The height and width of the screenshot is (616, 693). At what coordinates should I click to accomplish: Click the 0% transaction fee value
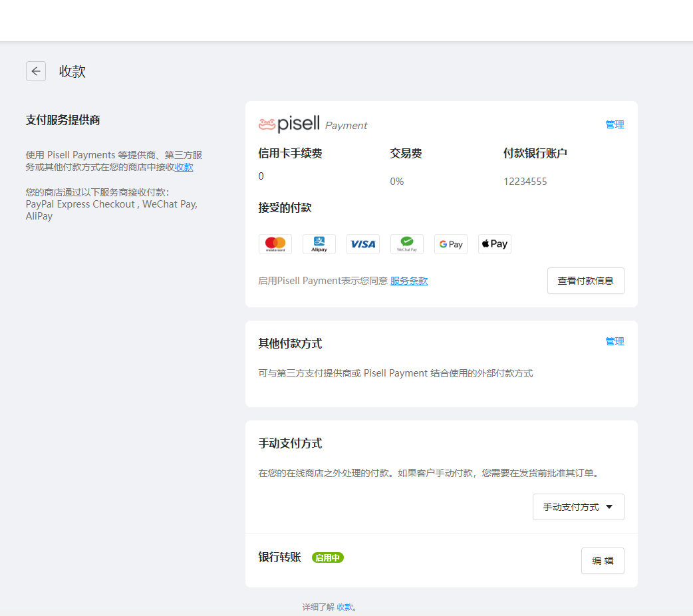click(x=397, y=182)
